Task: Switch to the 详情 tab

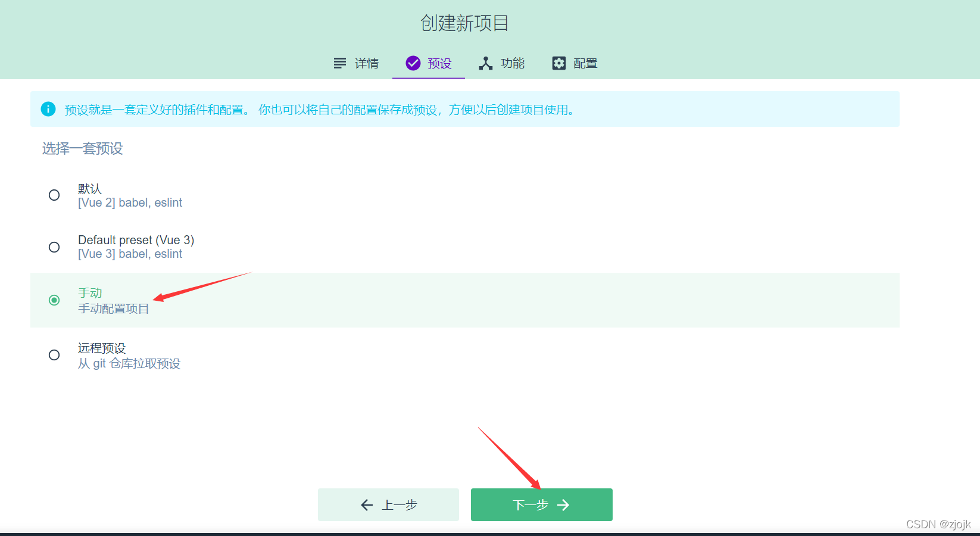Action: click(356, 63)
